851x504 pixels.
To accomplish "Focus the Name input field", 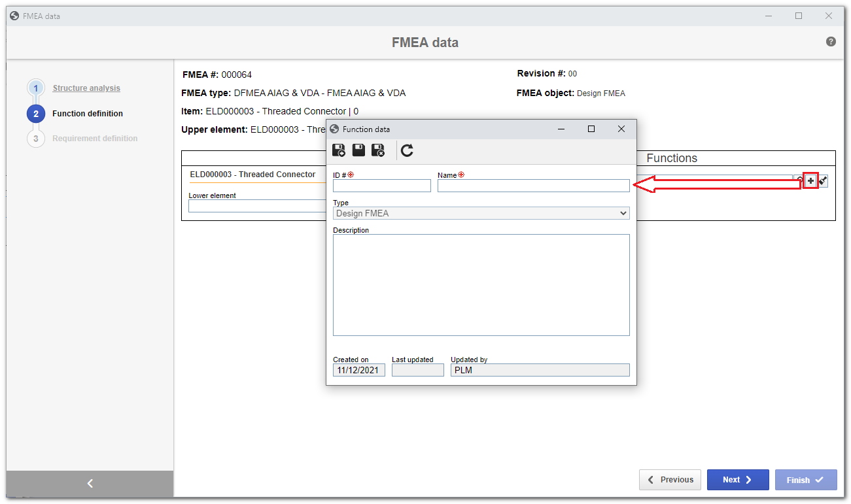I will click(534, 186).
